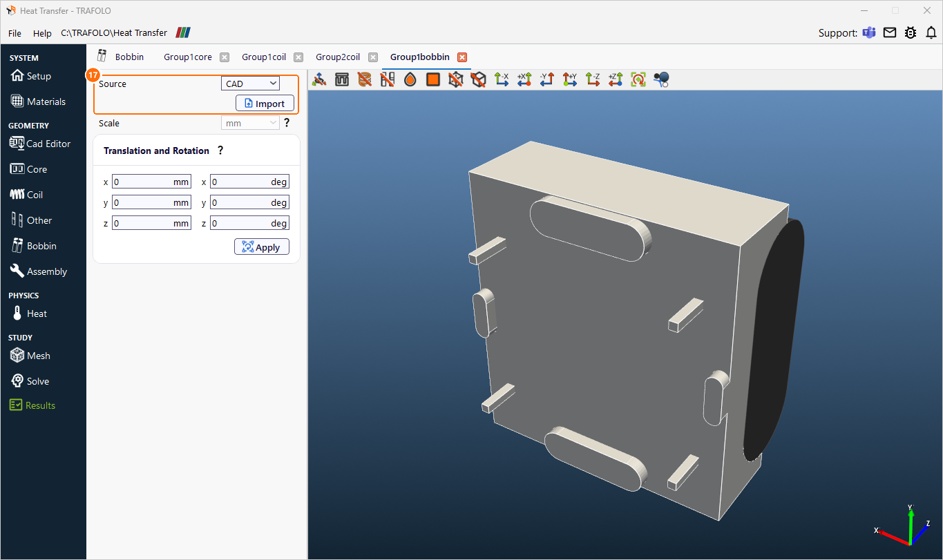Go to Materials in the sidebar
The height and width of the screenshot is (560, 943).
point(39,102)
